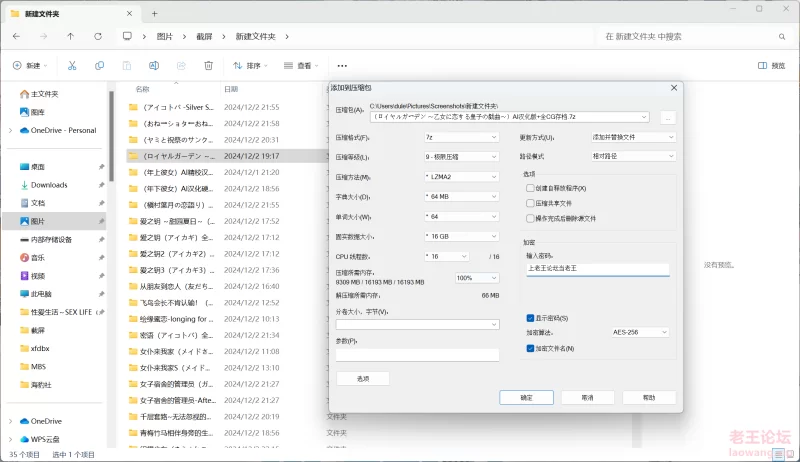Go back with the left arrow
800x462 pixels.
(x=16, y=36)
